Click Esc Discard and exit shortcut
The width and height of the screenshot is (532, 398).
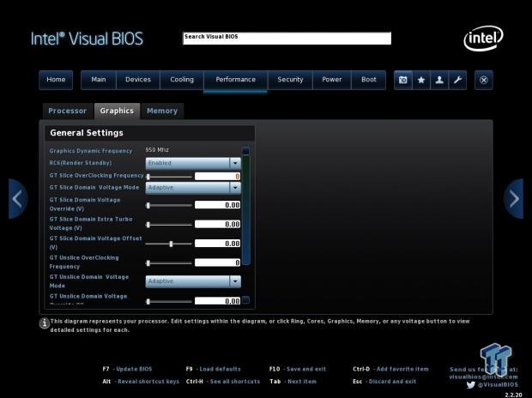(384, 382)
